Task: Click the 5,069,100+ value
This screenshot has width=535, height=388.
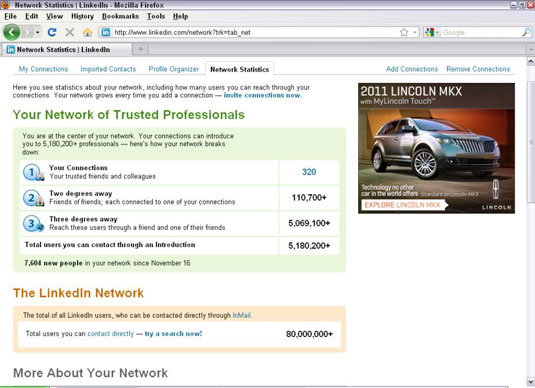Action: (309, 223)
